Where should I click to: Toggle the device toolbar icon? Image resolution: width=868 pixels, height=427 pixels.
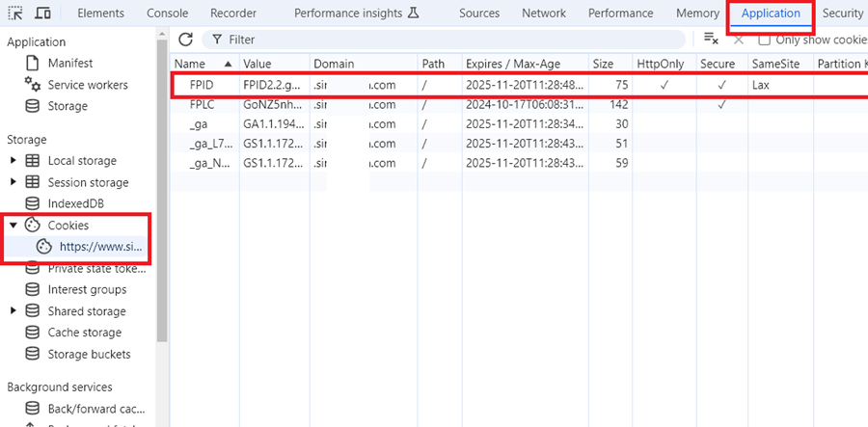(x=42, y=13)
